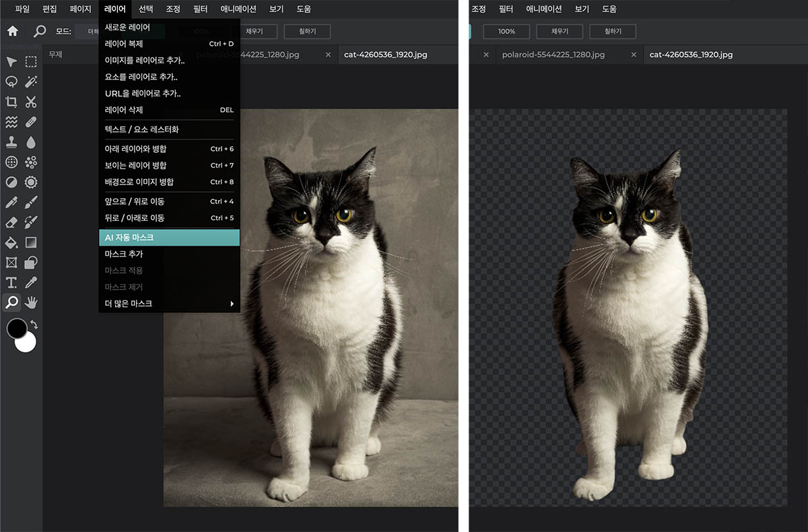
Task: Choose 텍스트 / 요소 레스터화 entry
Action: [x=169, y=129]
